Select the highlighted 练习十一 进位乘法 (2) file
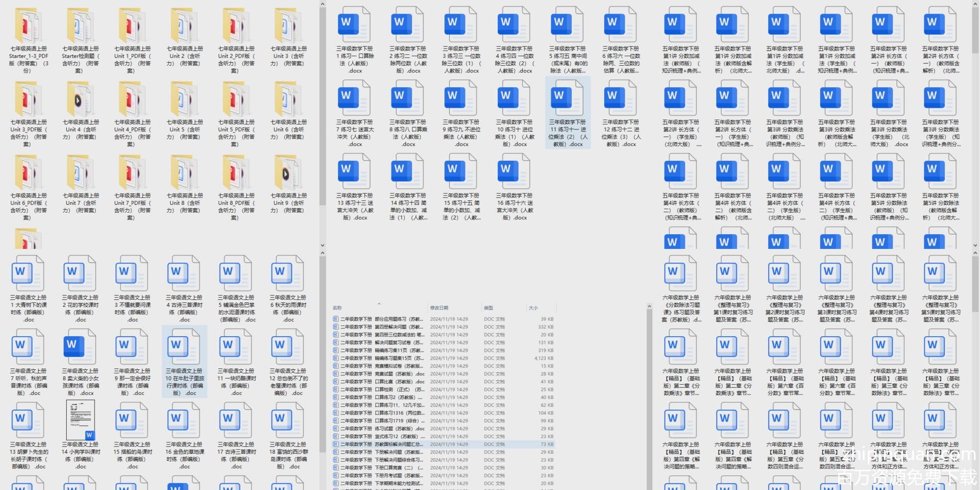980x490 pixels. click(x=567, y=113)
